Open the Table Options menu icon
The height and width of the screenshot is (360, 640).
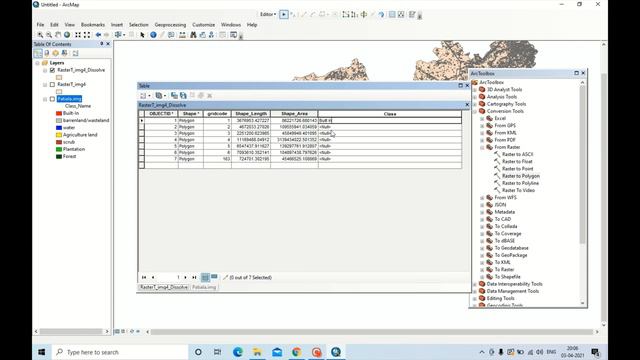tap(144, 96)
